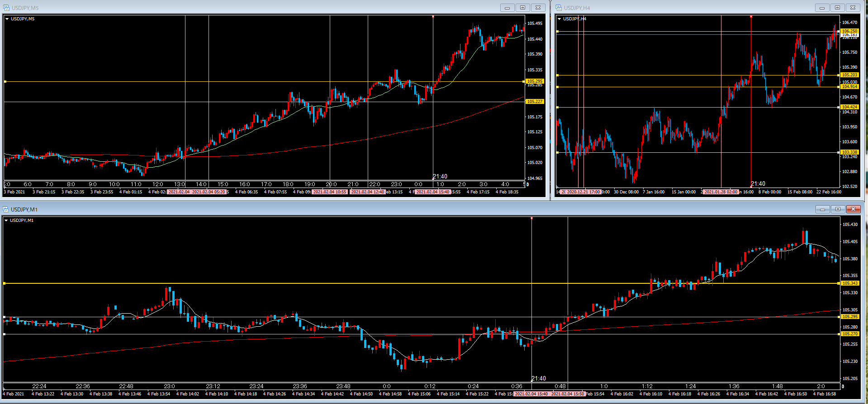This screenshot has width=868, height=404.
Task: Minimize the USDJPY,H4 chart window
Action: [822, 8]
